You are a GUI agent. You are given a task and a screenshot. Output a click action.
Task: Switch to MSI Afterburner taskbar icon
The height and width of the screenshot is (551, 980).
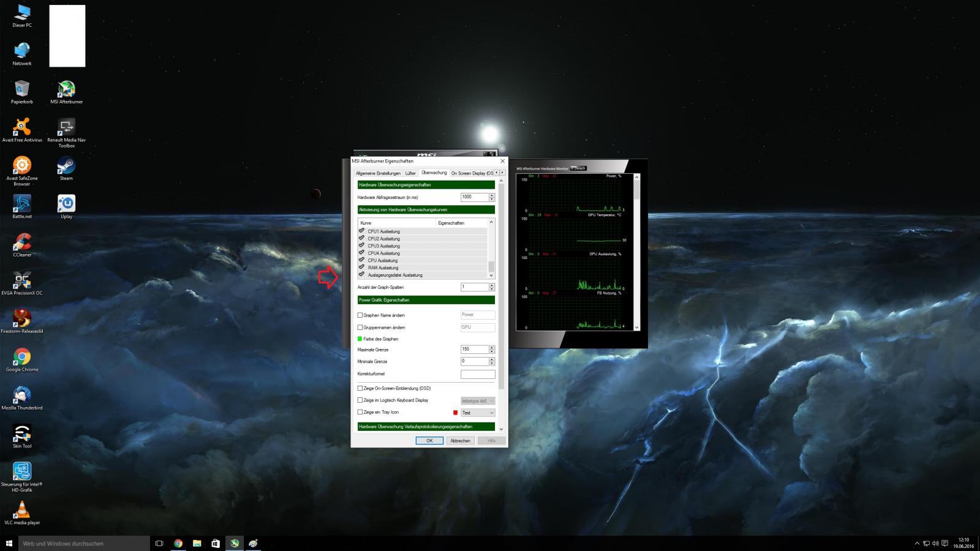[235, 543]
